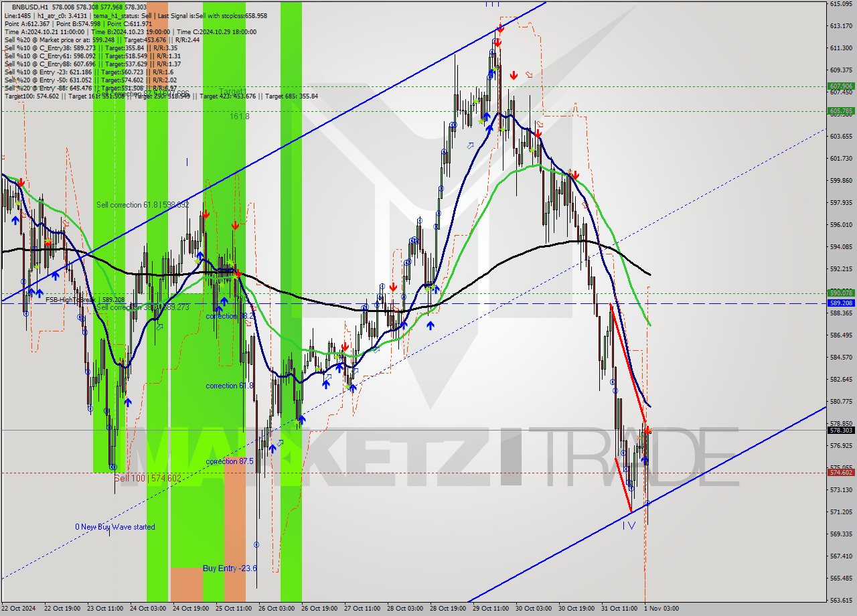
Task: Click '27 Oct 11:00' on time axis
Action: click(x=362, y=609)
